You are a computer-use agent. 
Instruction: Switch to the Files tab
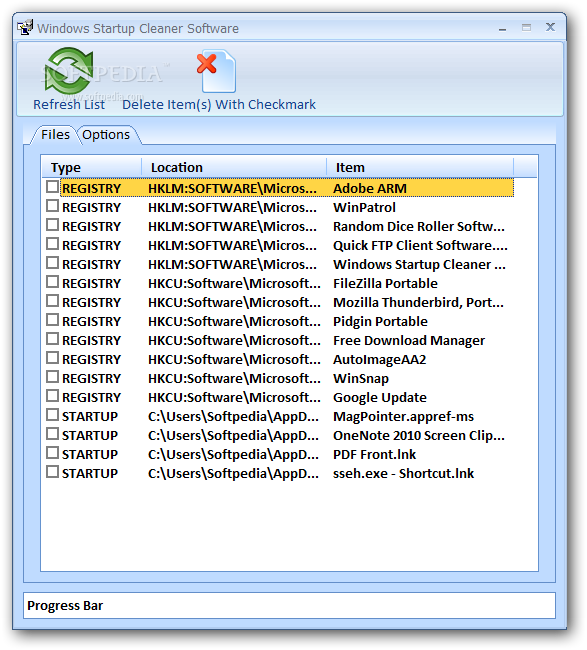pyautogui.click(x=55, y=135)
